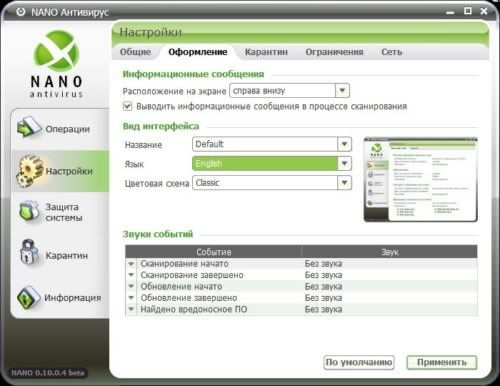Switch to the Общие tab
Image resolution: width=500 pixels, height=386 pixels.
135,52
